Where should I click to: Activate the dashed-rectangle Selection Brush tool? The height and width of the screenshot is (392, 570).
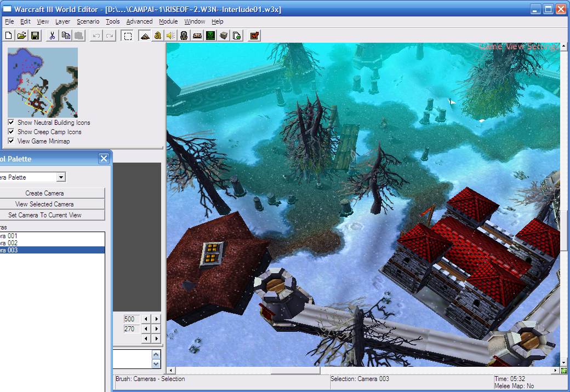[x=128, y=36]
